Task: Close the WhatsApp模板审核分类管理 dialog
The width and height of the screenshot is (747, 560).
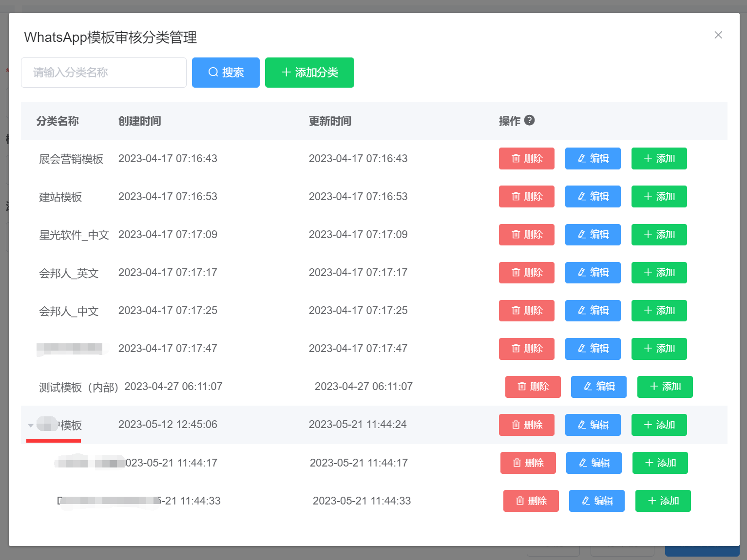Action: 718,35
